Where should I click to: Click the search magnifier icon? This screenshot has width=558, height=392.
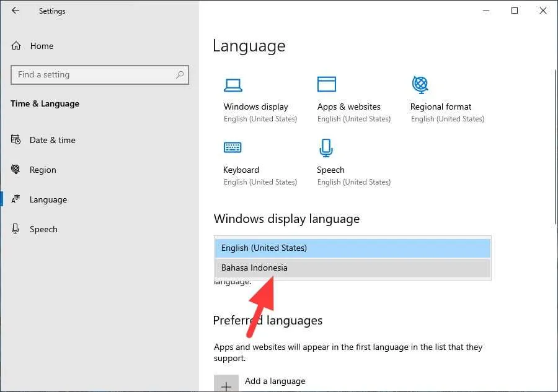(x=180, y=75)
